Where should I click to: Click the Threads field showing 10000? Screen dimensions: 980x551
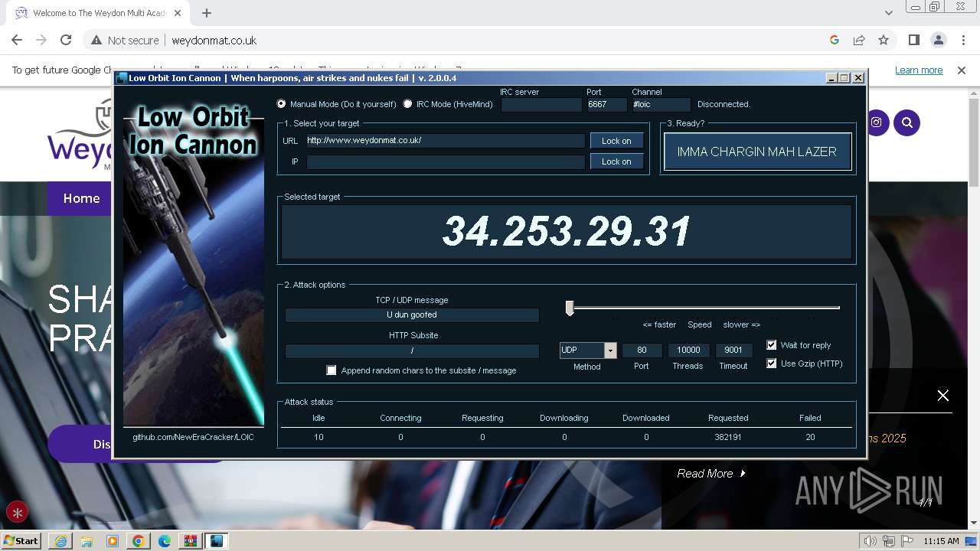point(688,350)
